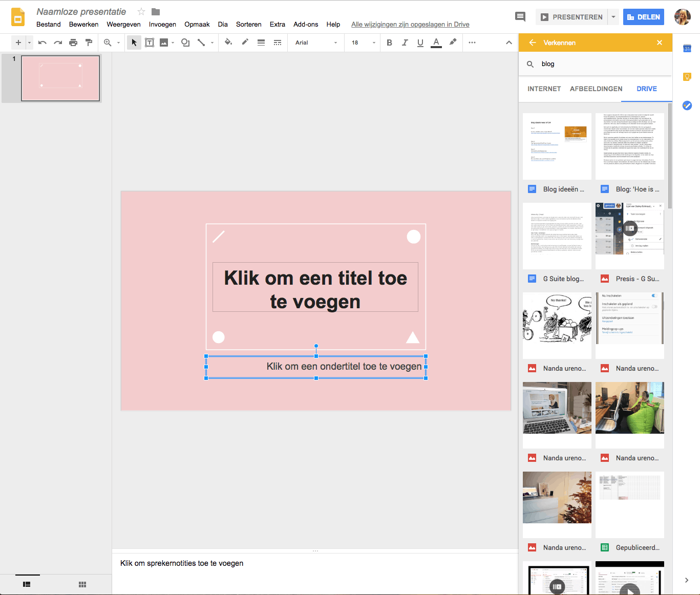Screen dimensions: 700x595
Task: Open the text color picker
Action: point(436,42)
